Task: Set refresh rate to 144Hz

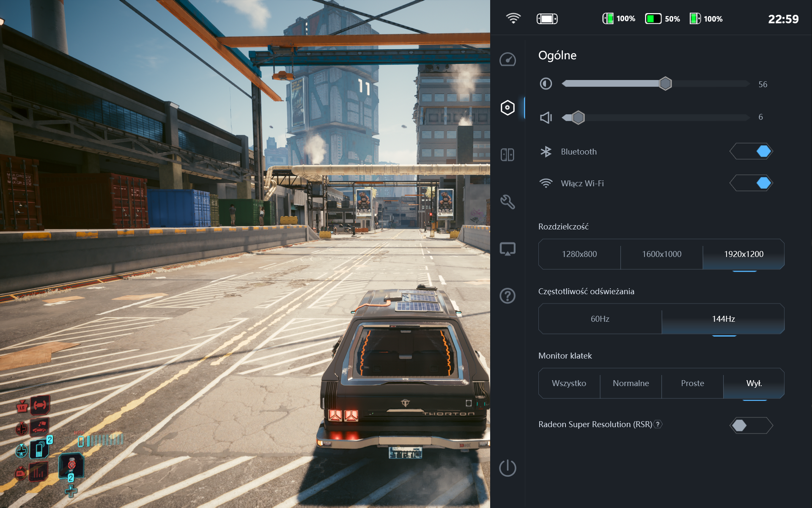Action: (723, 319)
